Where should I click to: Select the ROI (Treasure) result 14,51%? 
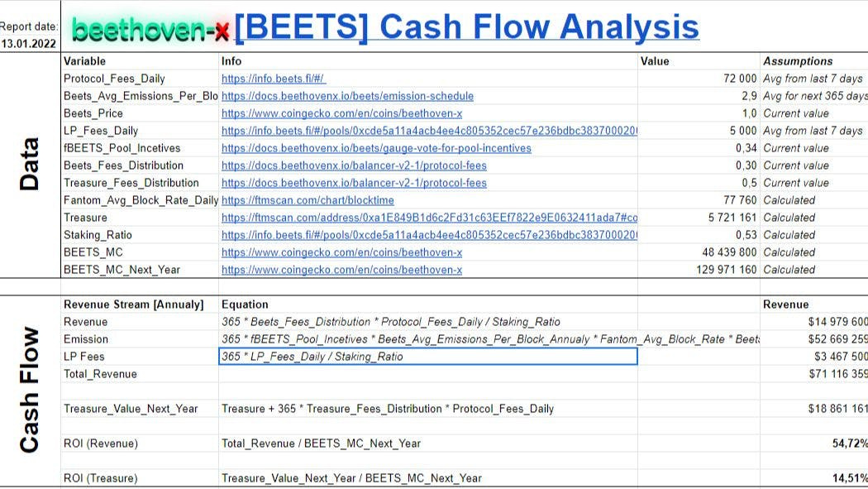pyautogui.click(x=813, y=478)
